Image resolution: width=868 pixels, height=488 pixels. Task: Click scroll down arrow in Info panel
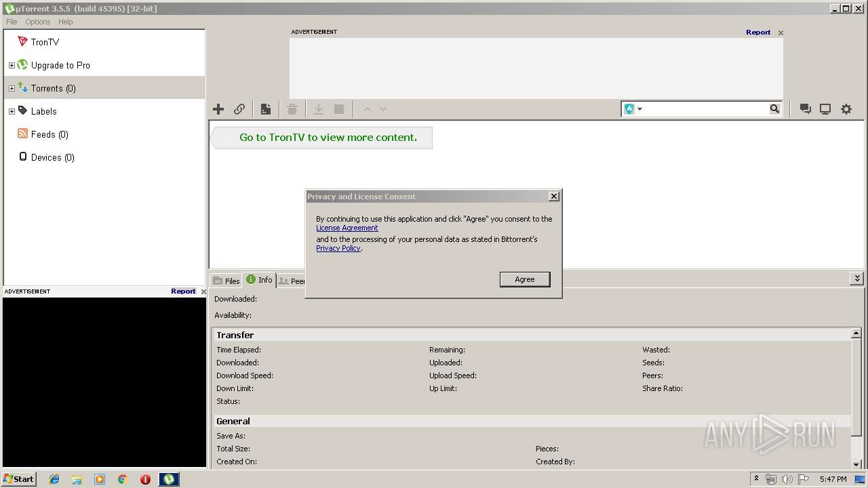point(856,464)
